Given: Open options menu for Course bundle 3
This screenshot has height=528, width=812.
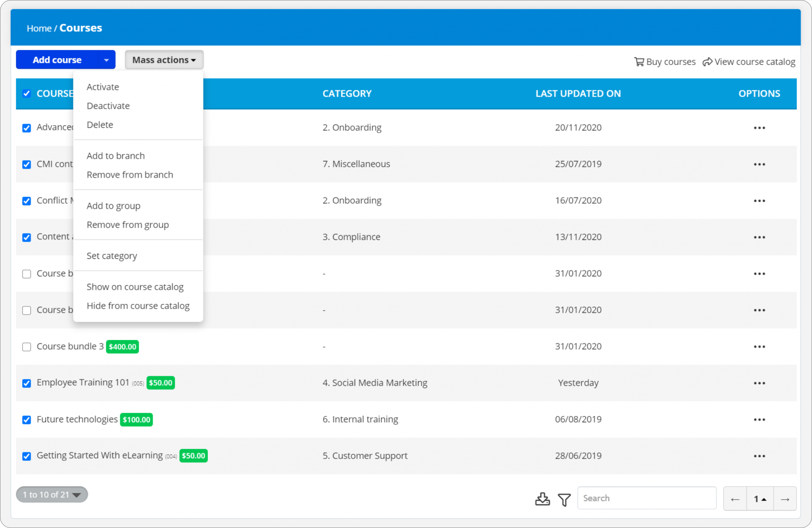Looking at the screenshot, I should (759, 346).
